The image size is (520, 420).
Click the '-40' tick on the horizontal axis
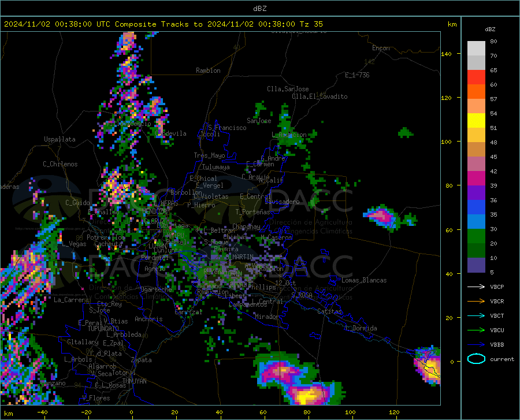[x=42, y=412]
